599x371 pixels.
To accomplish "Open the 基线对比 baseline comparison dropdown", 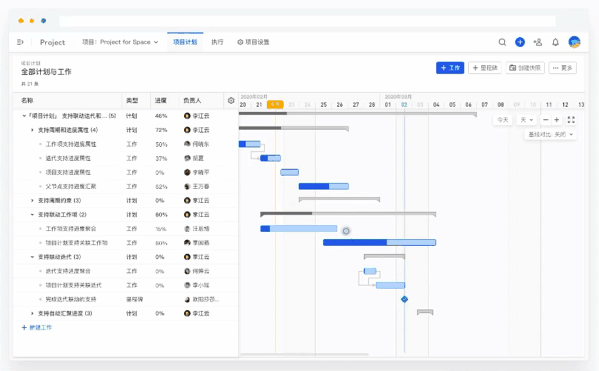I will click(550, 134).
